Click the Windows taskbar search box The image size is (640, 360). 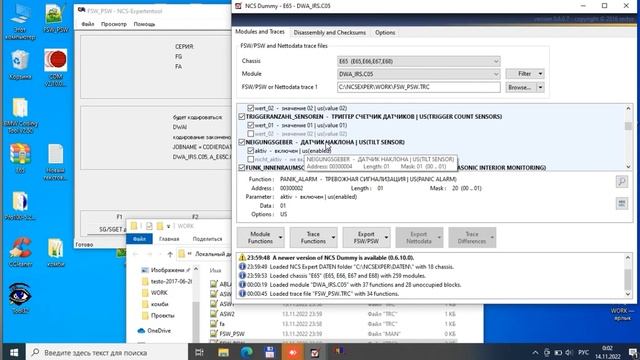pos(107,352)
